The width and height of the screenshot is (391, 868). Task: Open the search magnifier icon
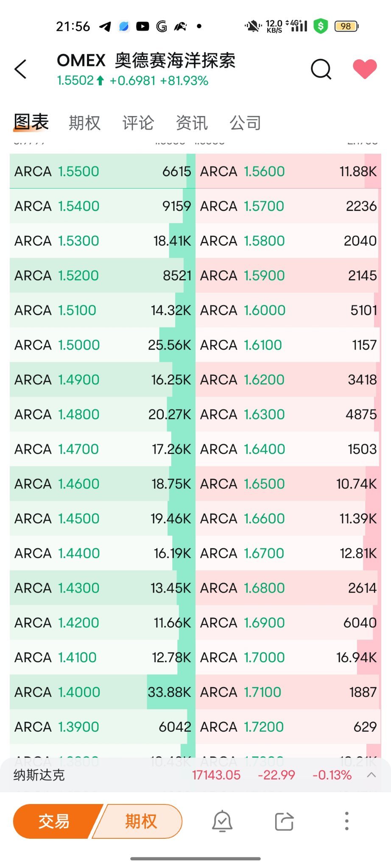coord(321,69)
